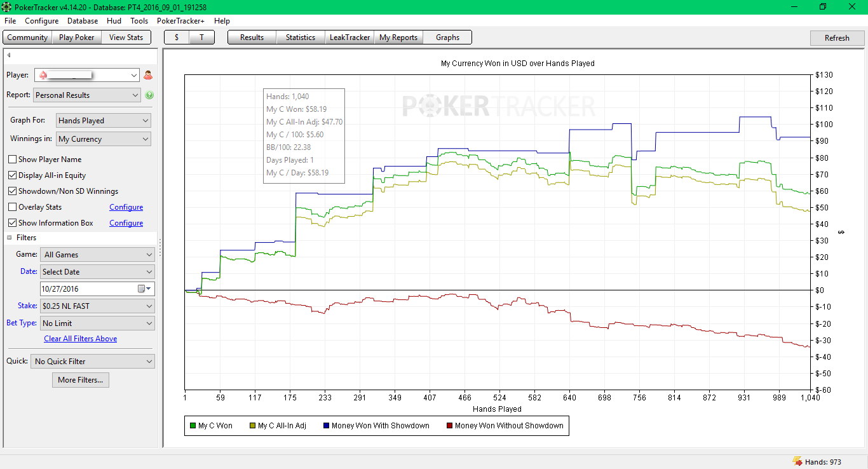This screenshot has width=868, height=469.
Task: Click the My C Won: $58.19 info line
Action: click(296, 109)
